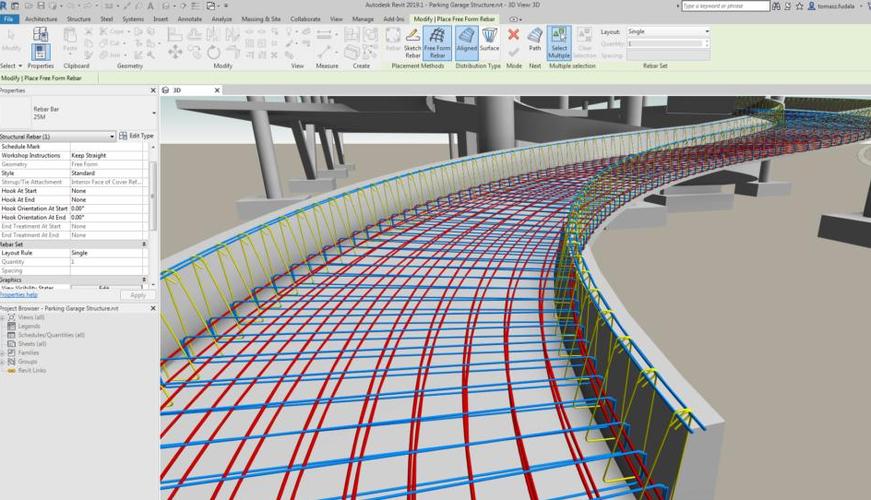Click the favorites star icon in title bar
Screen dimensions: 871x500
pos(799,6)
